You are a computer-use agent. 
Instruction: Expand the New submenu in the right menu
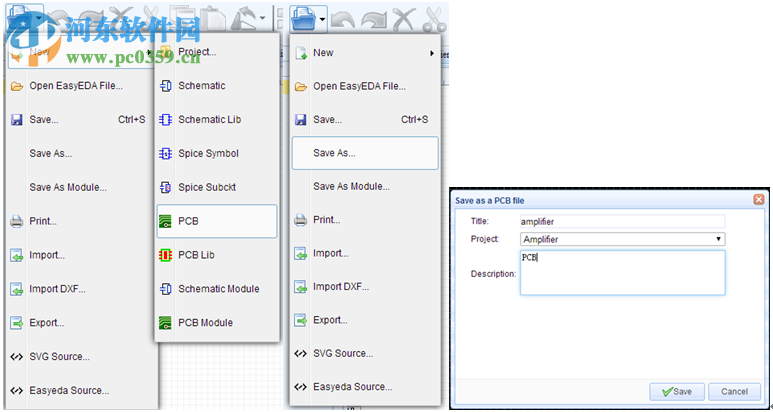pyautogui.click(x=365, y=53)
